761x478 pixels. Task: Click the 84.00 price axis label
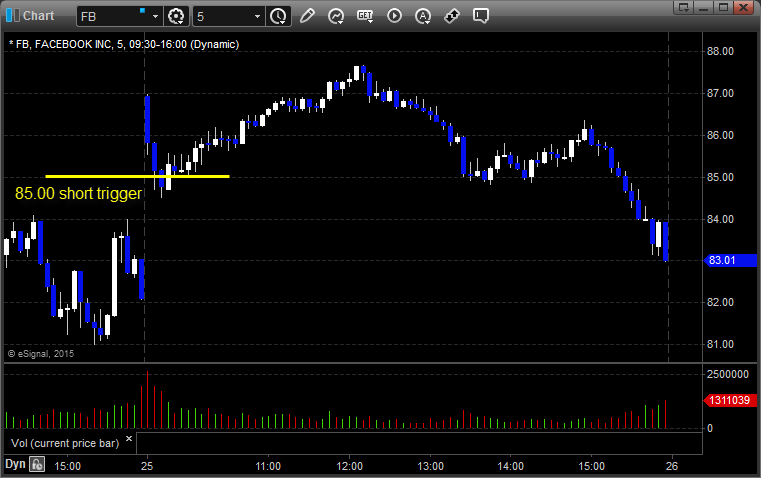coord(720,219)
